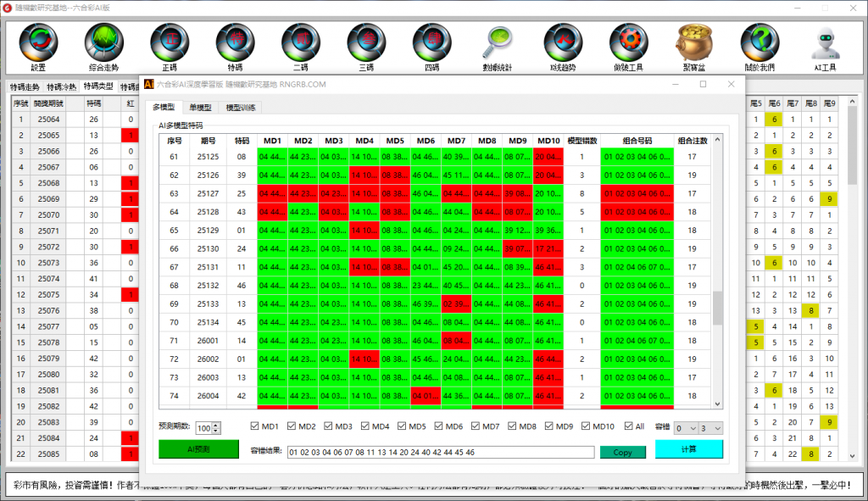Switch to the 单模型 tab

point(200,108)
